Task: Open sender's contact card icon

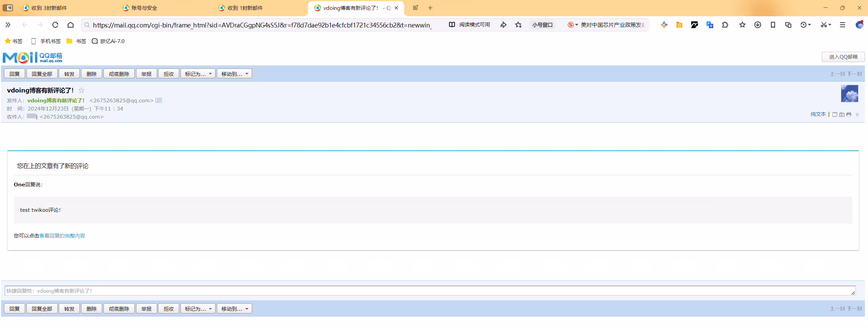Action: click(x=158, y=100)
